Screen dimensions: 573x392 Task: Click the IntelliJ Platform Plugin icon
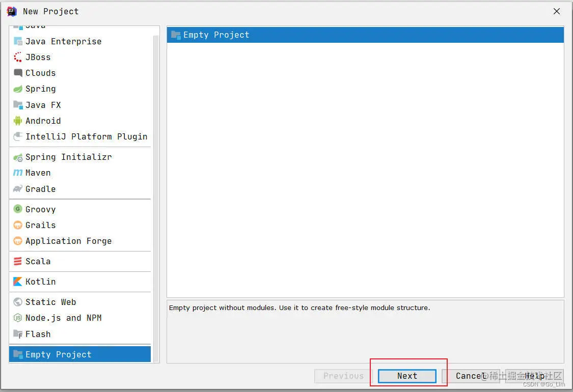tap(17, 136)
